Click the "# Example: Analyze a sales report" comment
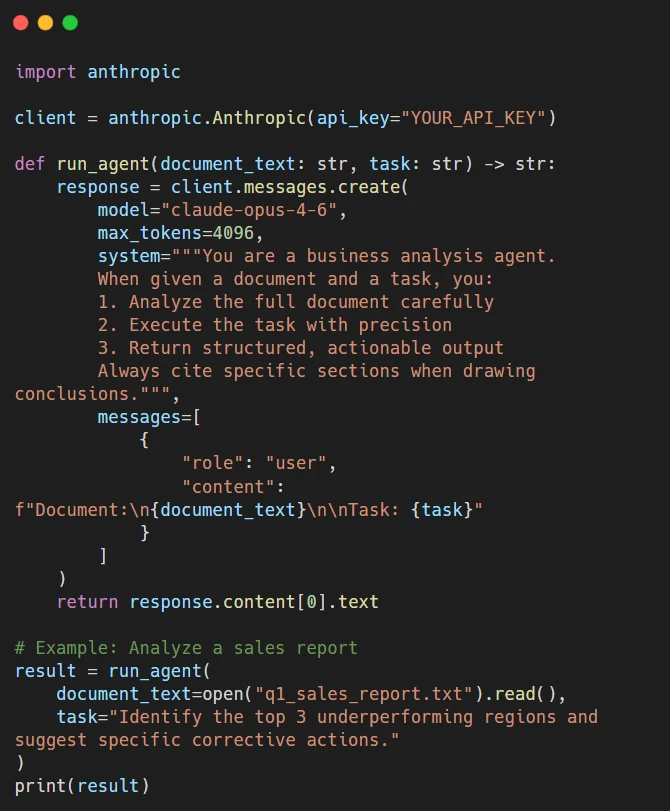670x811 pixels. pos(186,648)
